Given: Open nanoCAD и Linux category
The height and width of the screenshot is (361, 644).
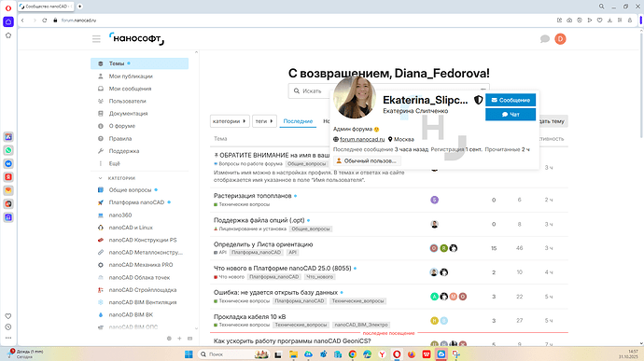Looking at the screenshot, I should point(131,228).
